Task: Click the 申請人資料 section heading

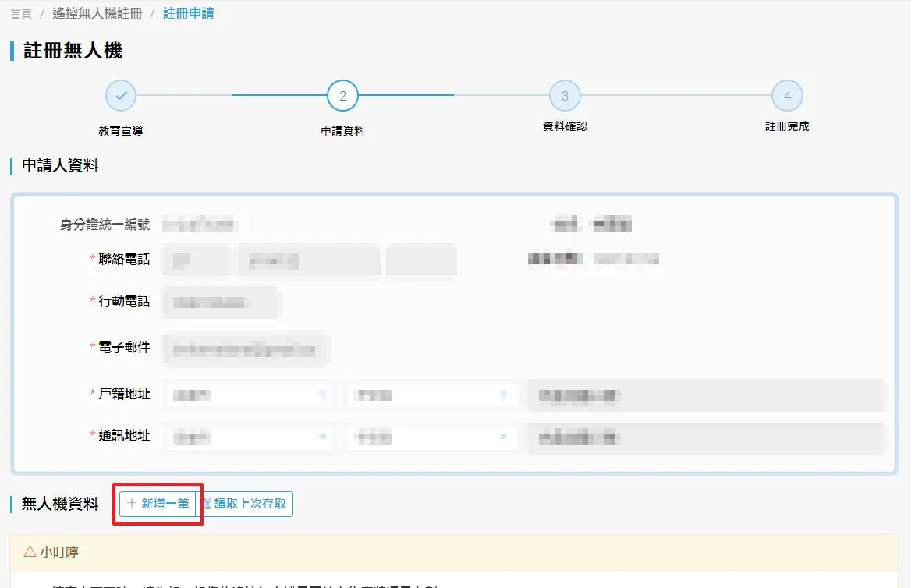Action: coord(60,165)
